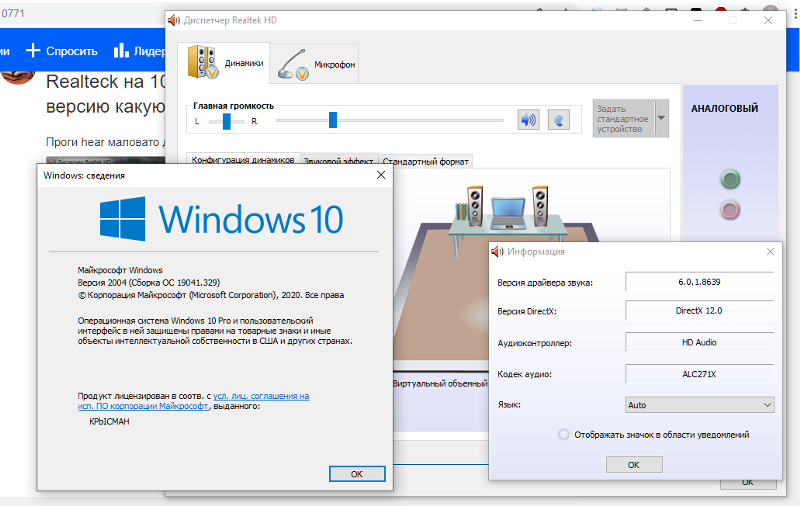Open Звуковой эффект tab
This screenshot has width=800, height=506.
[x=339, y=161]
